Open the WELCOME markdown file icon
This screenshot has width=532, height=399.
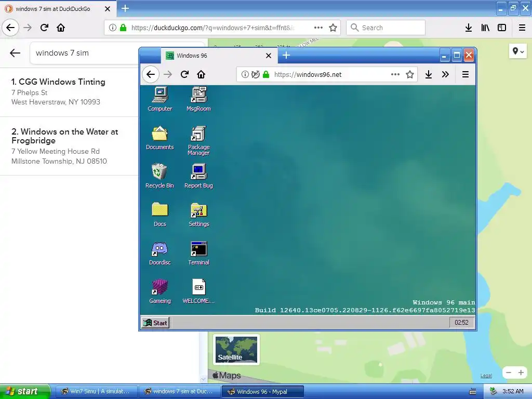pyautogui.click(x=198, y=291)
